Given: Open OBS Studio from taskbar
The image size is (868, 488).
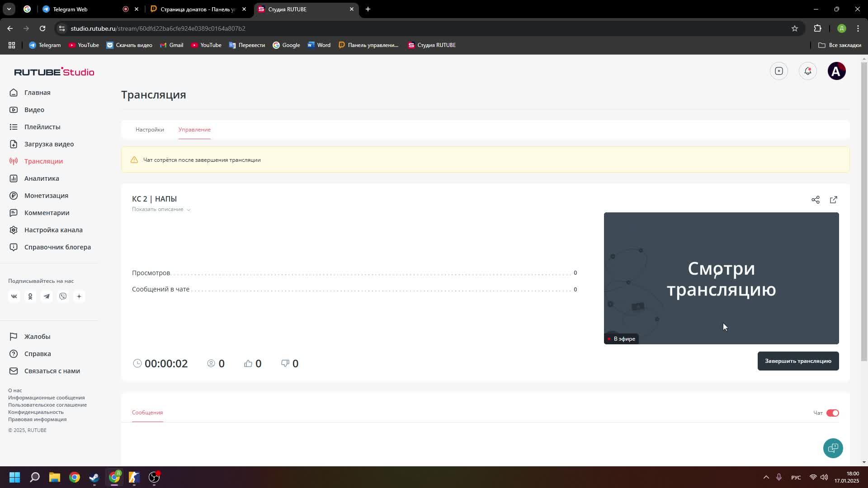Looking at the screenshot, I should click(154, 477).
